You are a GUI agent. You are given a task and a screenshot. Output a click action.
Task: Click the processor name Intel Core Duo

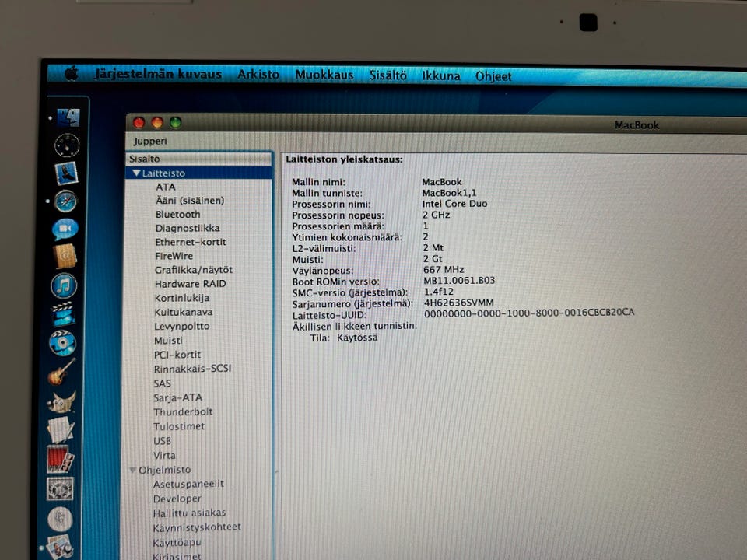click(454, 204)
